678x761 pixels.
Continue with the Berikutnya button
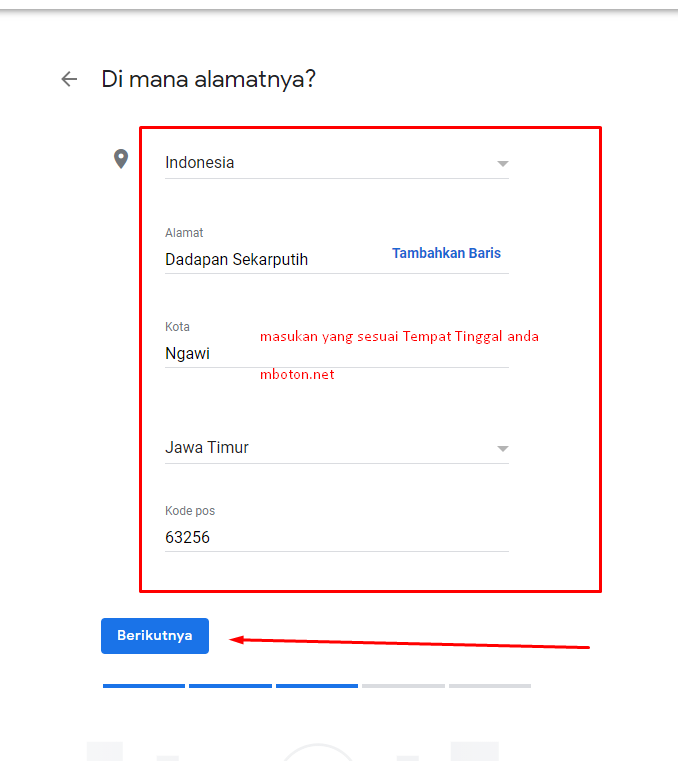point(155,636)
